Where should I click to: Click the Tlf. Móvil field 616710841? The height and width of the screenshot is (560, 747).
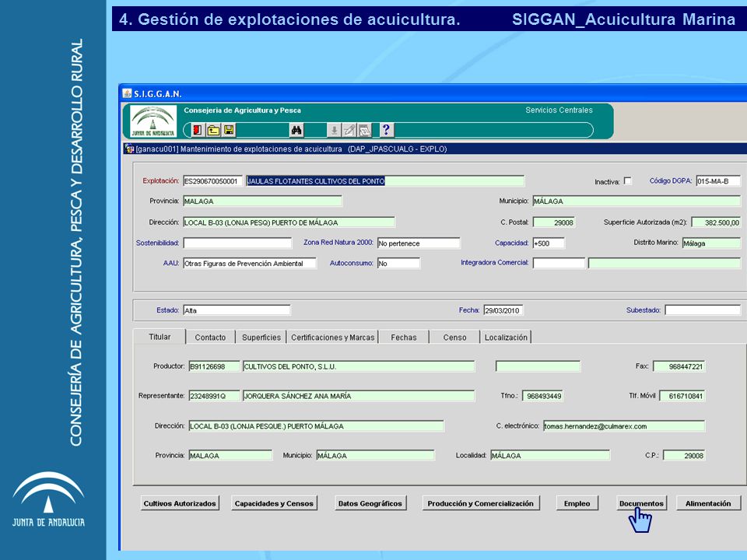[x=682, y=396]
